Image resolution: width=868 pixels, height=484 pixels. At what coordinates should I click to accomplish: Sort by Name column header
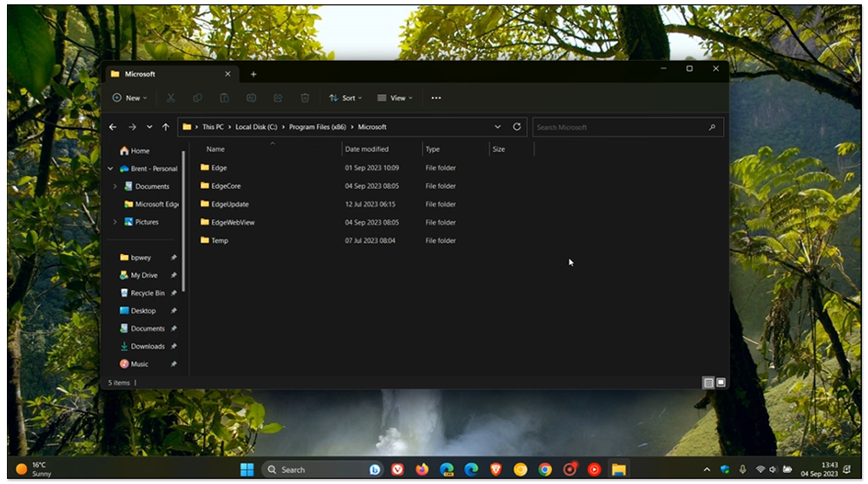(215, 149)
